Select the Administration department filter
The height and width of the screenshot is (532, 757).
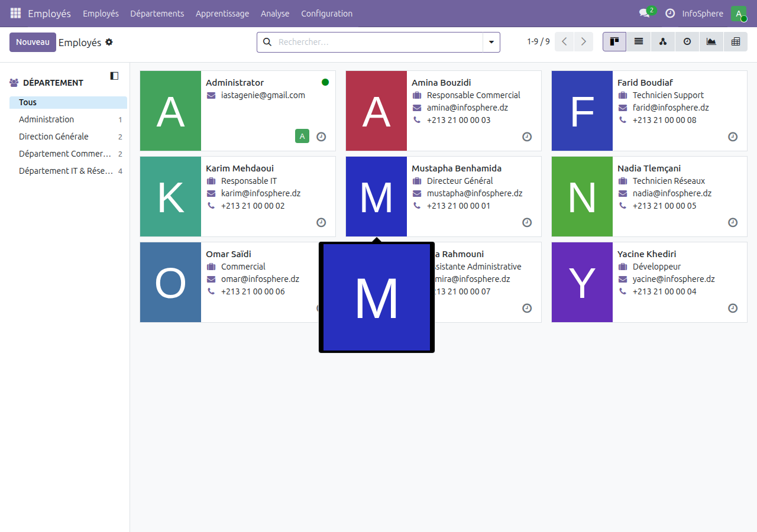coord(47,119)
